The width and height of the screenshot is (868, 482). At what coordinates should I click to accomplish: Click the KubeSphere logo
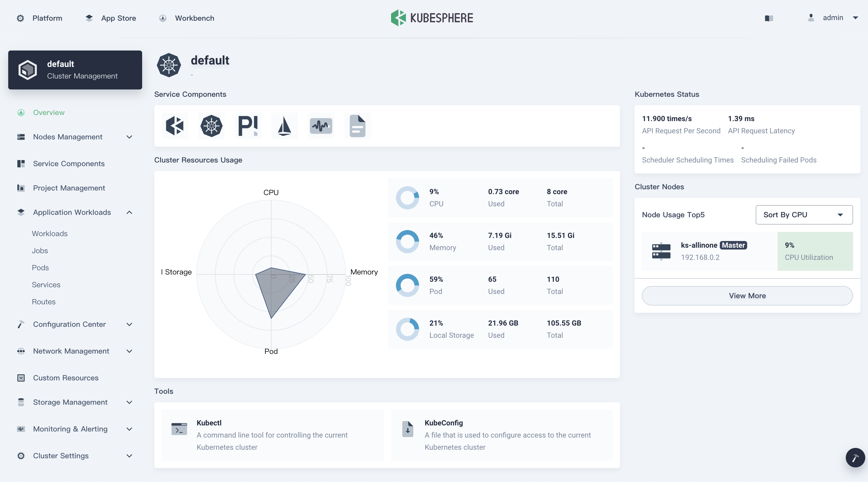(432, 18)
